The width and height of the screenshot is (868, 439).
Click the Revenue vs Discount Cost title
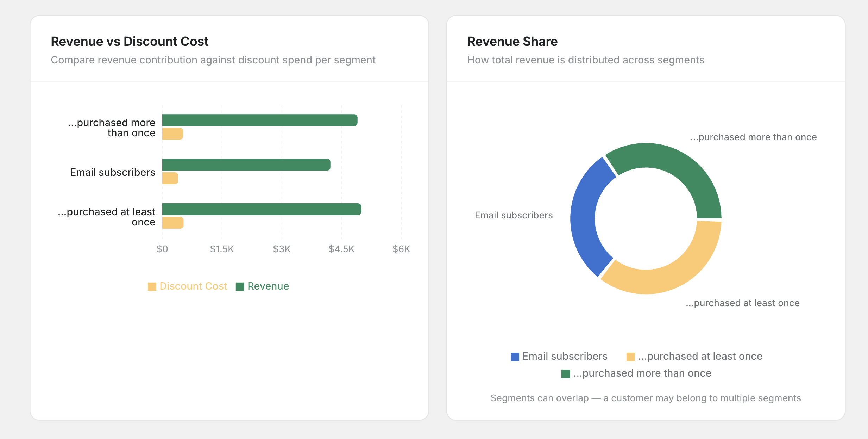pyautogui.click(x=129, y=41)
